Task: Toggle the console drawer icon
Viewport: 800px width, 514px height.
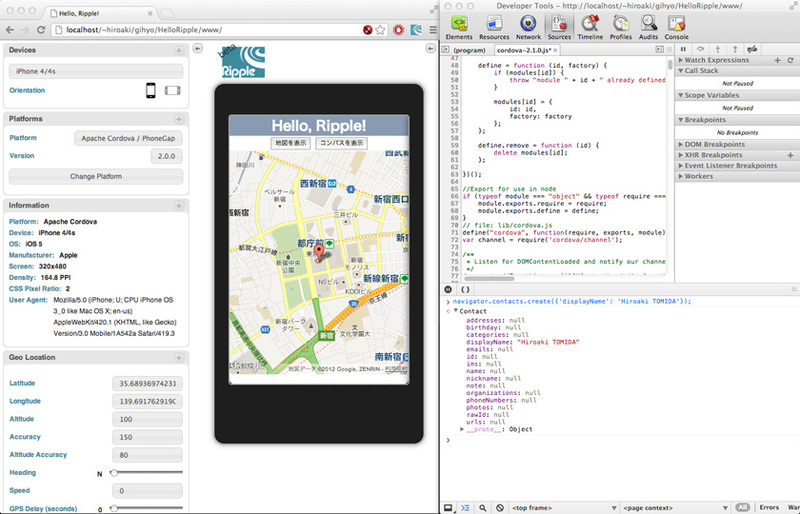Action: 465,508
